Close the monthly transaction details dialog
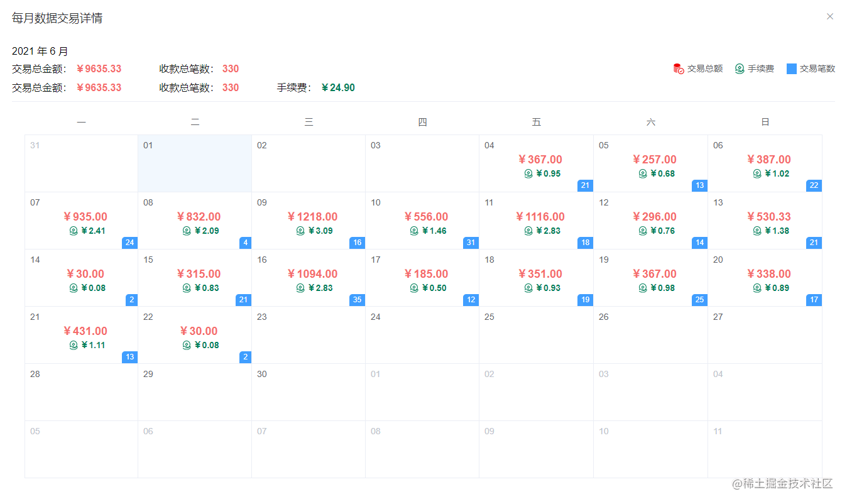847x504 pixels. point(830,16)
